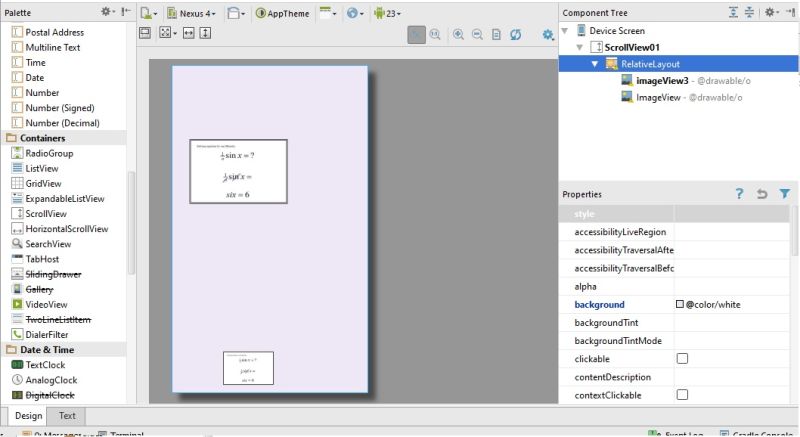Open Palette settings gear
Image resolution: width=800 pixels, height=437 pixels.
[x=108, y=12]
